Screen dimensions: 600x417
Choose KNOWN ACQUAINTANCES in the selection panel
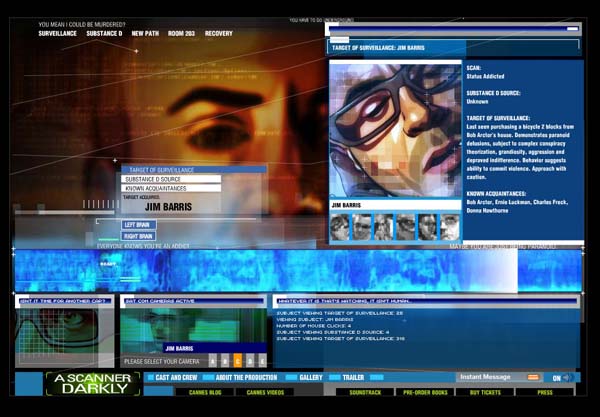[171, 188]
